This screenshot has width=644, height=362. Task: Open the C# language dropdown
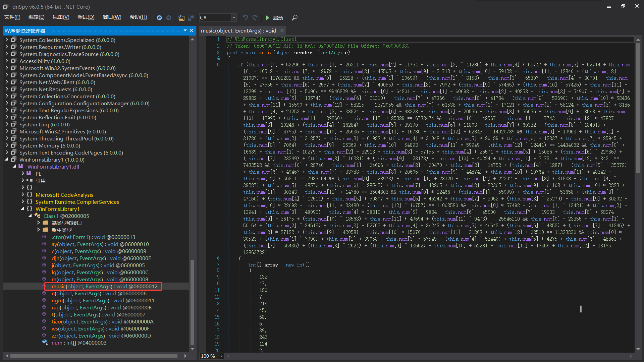(234, 18)
